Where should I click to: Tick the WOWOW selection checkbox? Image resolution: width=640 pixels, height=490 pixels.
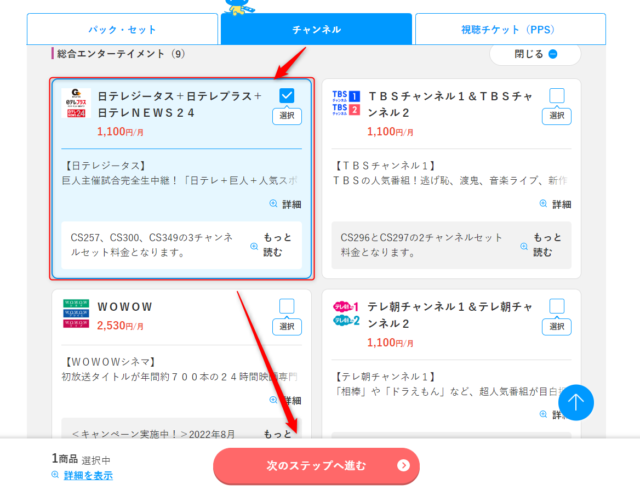[x=287, y=306]
